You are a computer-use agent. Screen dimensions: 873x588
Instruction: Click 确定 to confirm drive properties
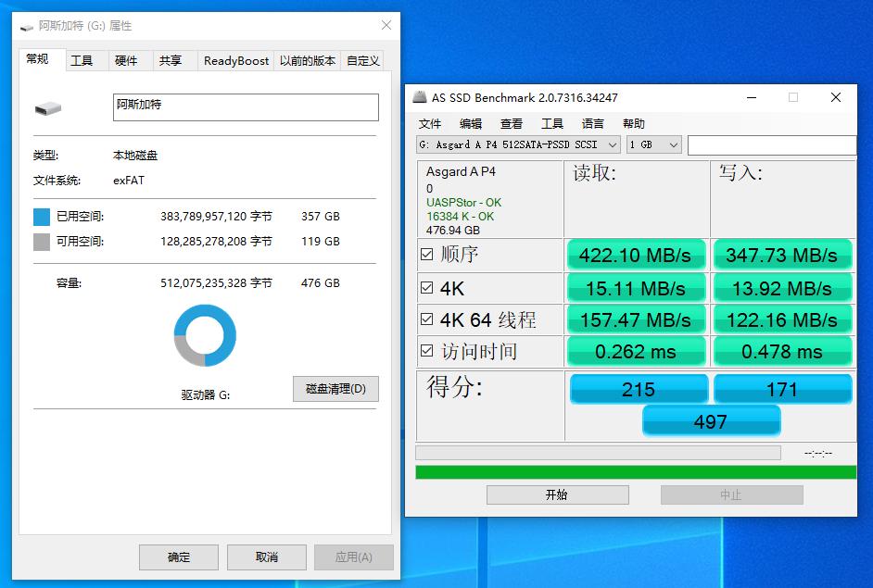tap(178, 557)
